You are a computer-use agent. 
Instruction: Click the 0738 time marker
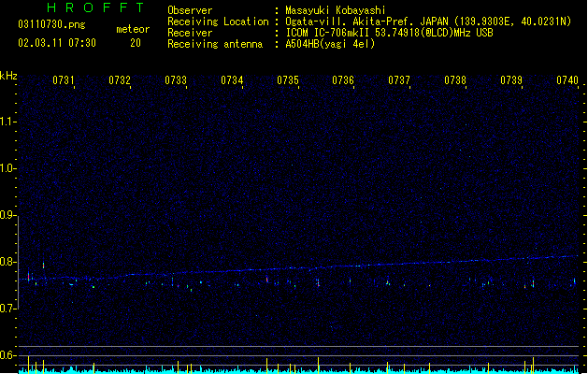click(x=455, y=80)
